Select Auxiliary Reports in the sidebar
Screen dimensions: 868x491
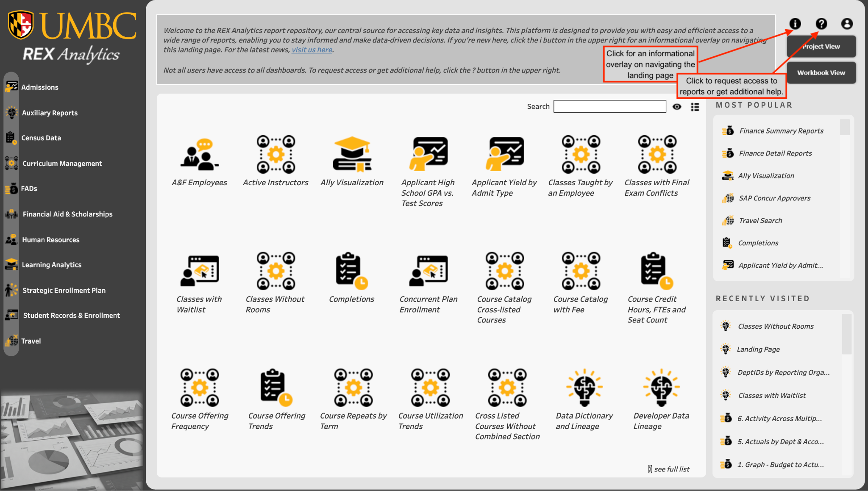(x=50, y=113)
